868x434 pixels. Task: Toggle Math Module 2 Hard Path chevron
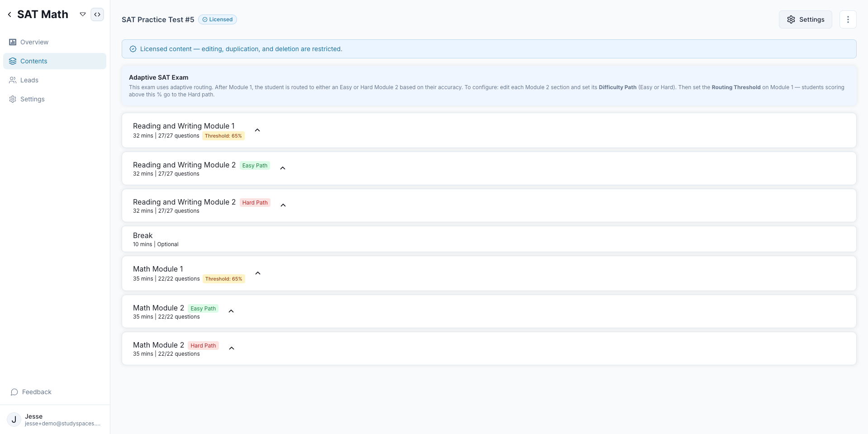pos(232,348)
